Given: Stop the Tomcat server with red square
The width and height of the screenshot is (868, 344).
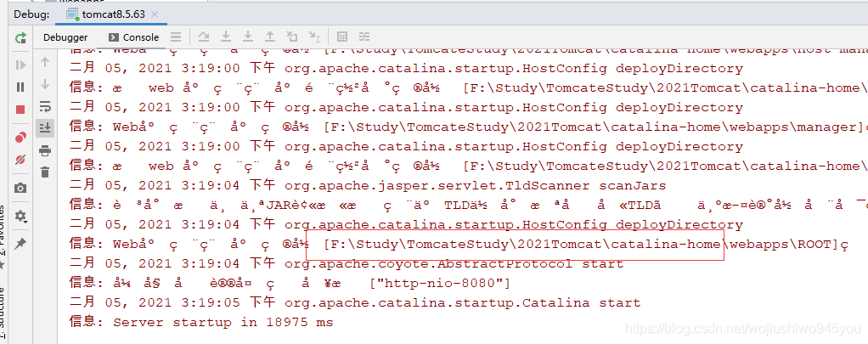Looking at the screenshot, I should 20,110.
